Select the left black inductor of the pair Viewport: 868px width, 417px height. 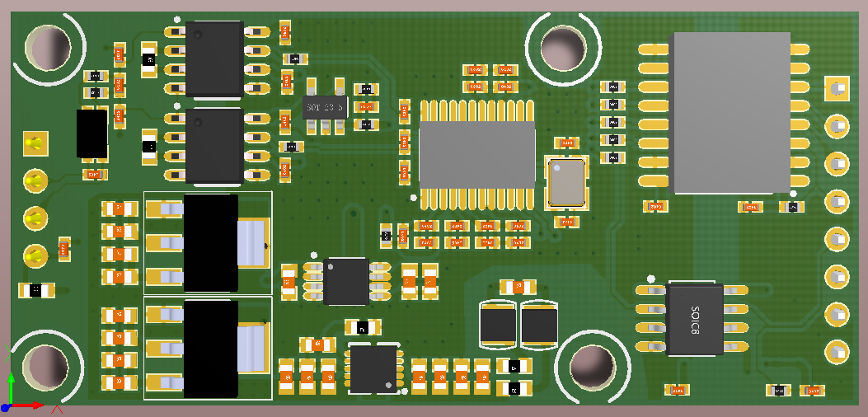pyautogui.click(x=498, y=326)
